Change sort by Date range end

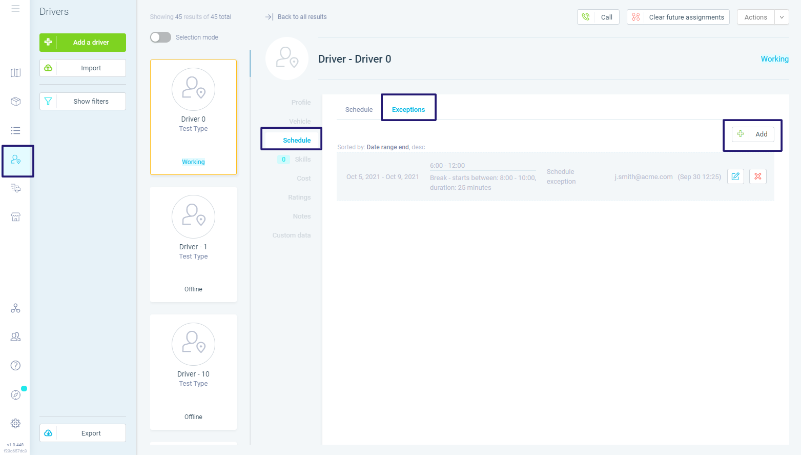[x=388, y=147]
